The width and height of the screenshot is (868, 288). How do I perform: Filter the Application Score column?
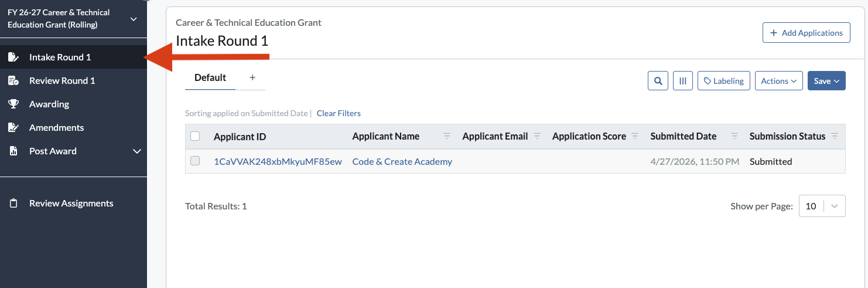(x=635, y=136)
